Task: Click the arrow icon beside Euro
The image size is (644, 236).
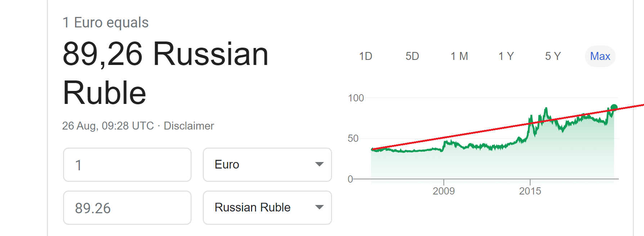Action: [x=319, y=165]
